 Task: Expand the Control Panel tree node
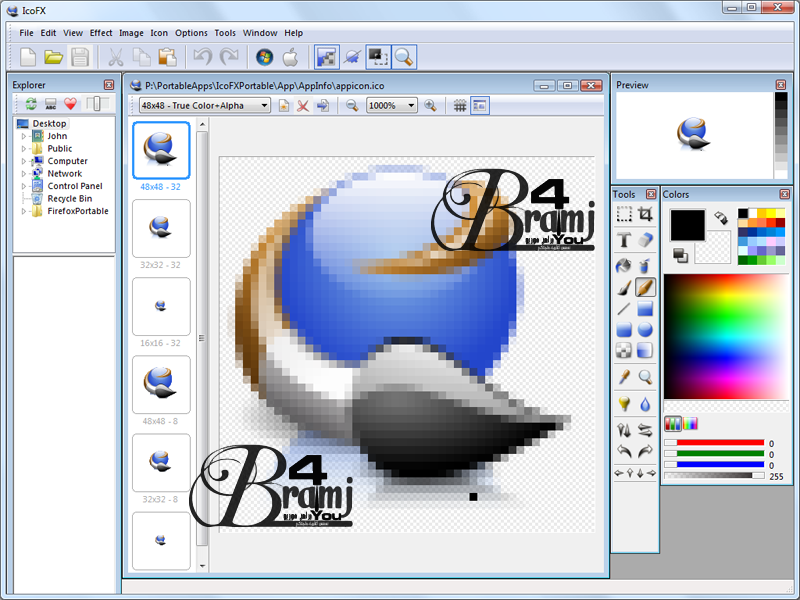click(23, 186)
